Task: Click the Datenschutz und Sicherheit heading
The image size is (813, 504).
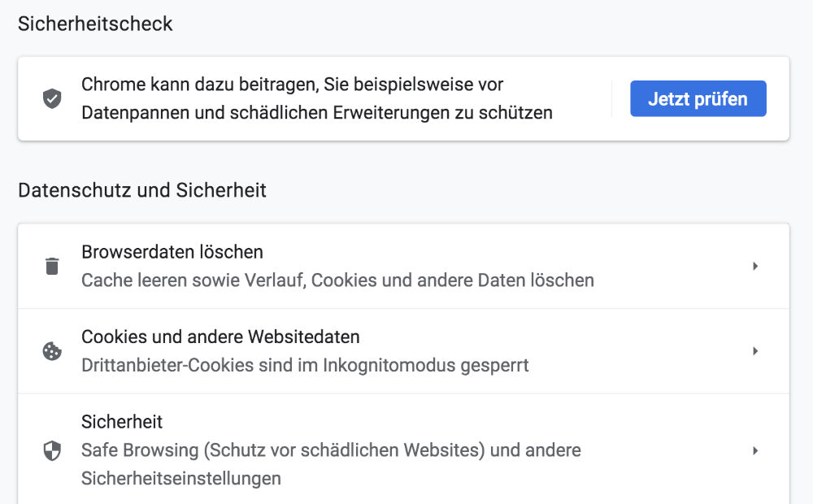Action: [142, 190]
